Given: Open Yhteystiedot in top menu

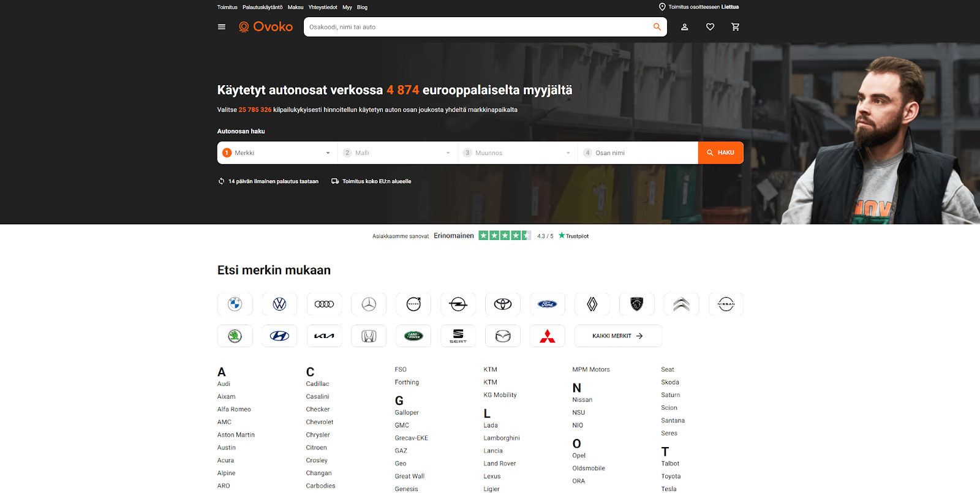Looking at the screenshot, I should pos(323,7).
